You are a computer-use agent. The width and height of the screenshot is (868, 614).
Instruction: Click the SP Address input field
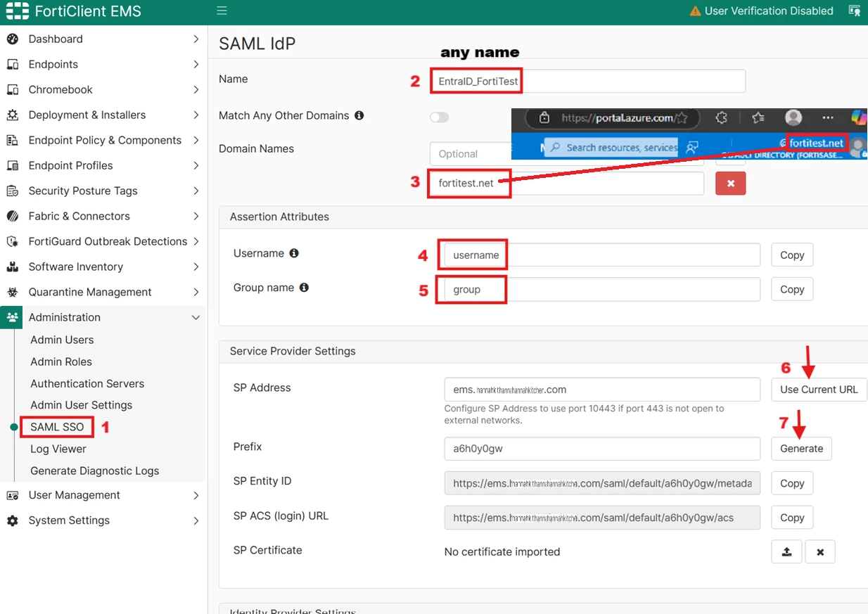click(602, 390)
